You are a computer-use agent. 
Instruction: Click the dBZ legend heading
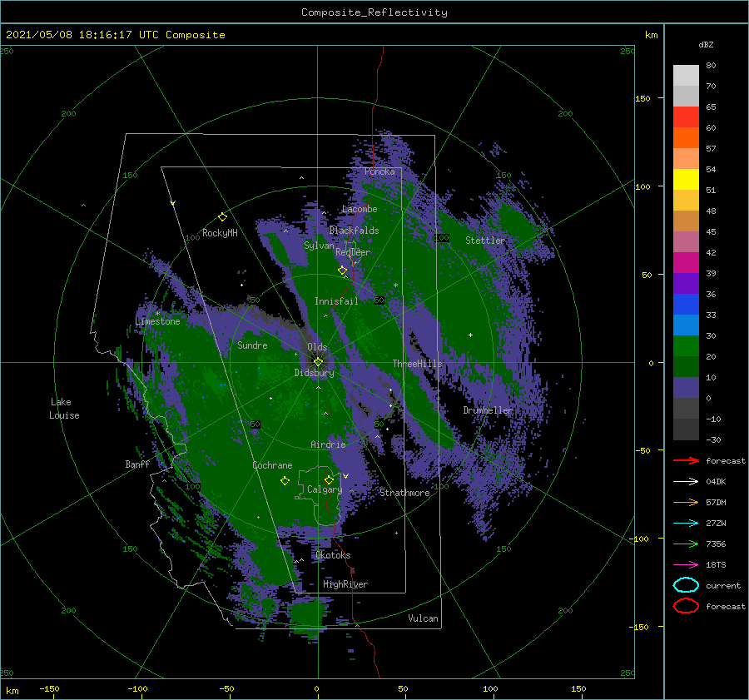point(706,44)
